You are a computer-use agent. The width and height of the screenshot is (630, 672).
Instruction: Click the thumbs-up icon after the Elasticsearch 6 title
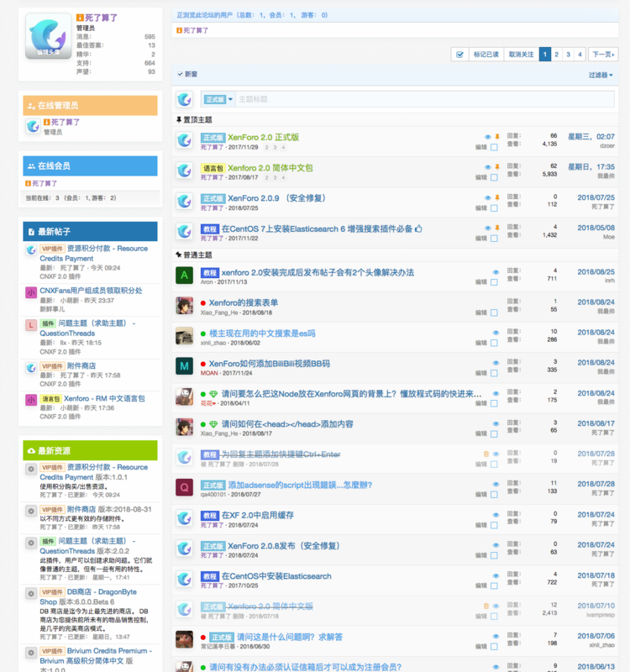tap(418, 228)
